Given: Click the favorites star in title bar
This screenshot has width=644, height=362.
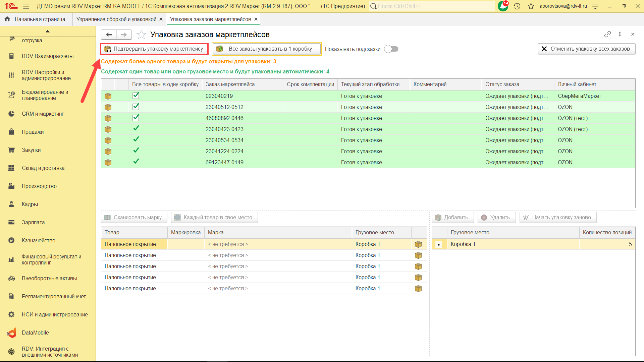Looking at the screenshot, I should (x=531, y=6).
